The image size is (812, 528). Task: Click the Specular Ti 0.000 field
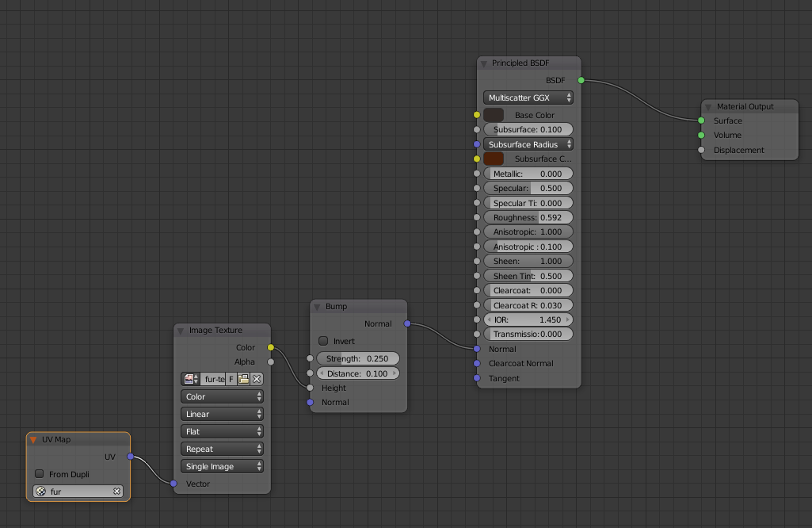(x=528, y=203)
